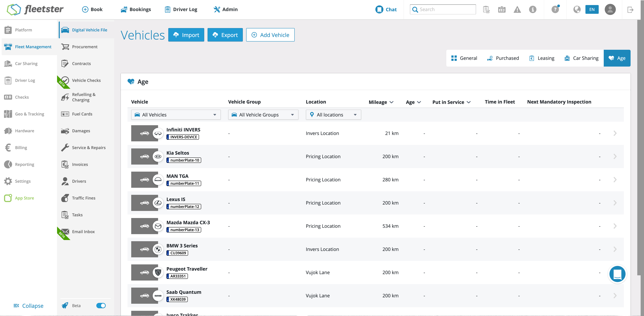The height and width of the screenshot is (316, 644).
Task: Open the info circle icon
Action: click(533, 10)
